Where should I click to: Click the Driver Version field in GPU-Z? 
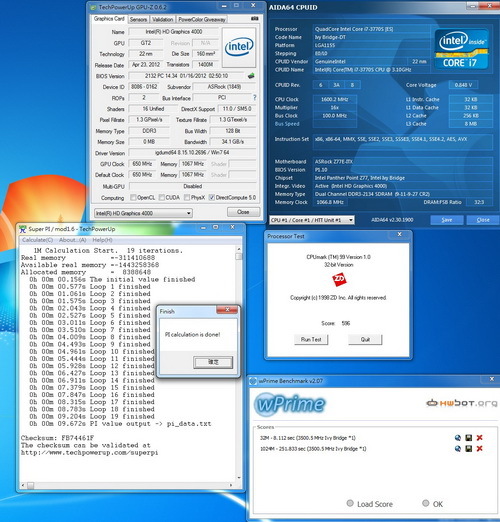click(192, 153)
